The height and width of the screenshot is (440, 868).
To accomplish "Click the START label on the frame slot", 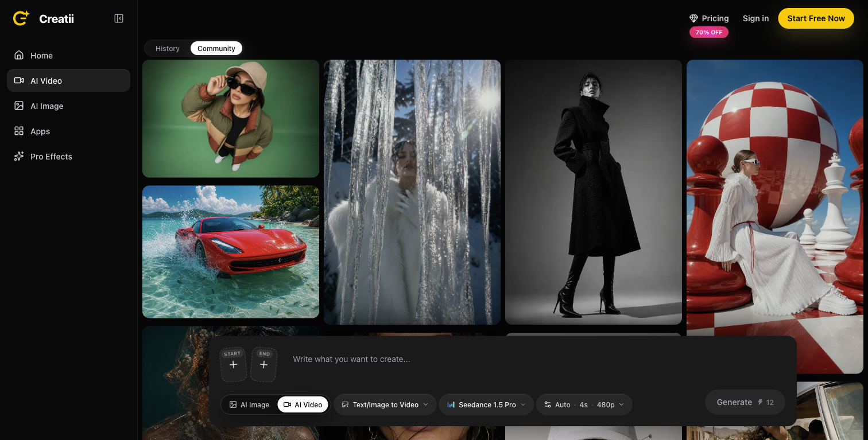I will [232, 353].
